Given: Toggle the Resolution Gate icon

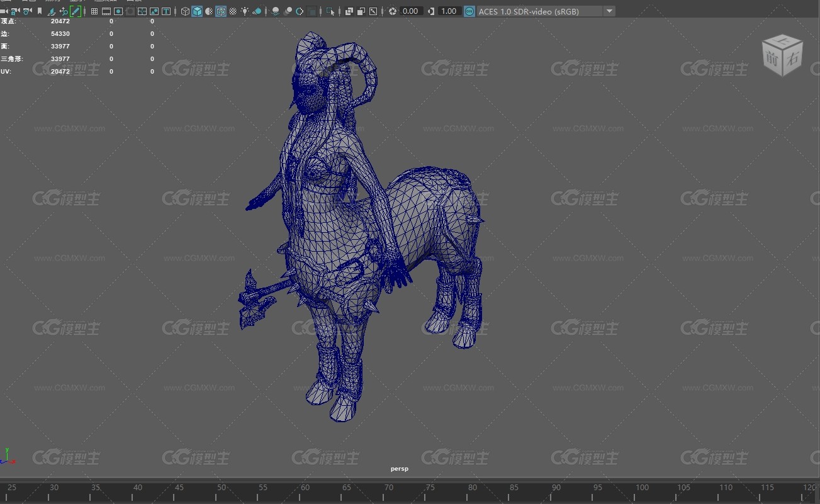Looking at the screenshot, I should coord(118,11).
